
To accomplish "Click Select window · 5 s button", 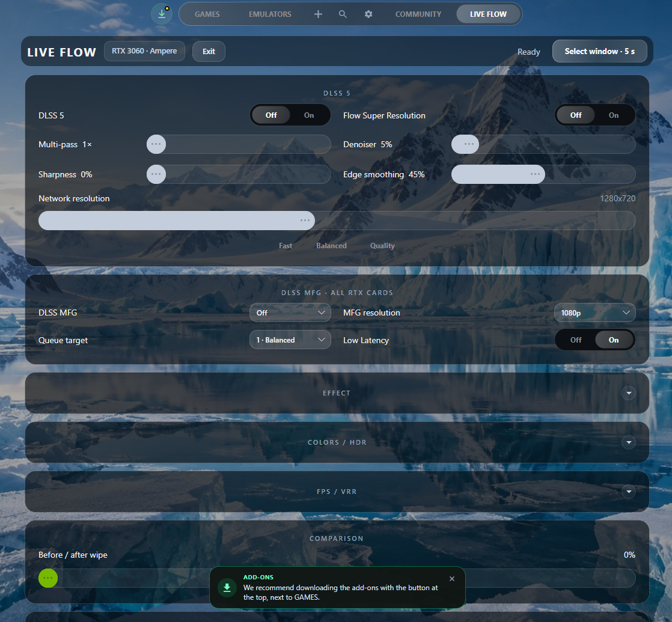I will point(600,52).
